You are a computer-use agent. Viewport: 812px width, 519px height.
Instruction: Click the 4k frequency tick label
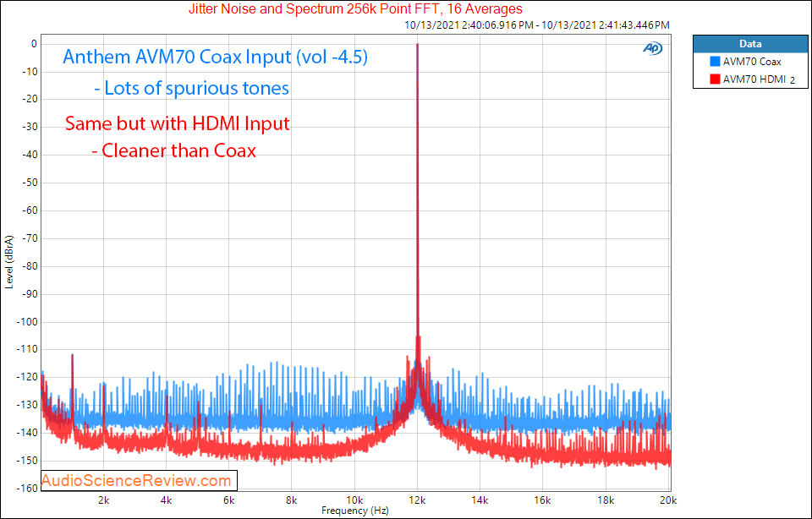coord(167,500)
